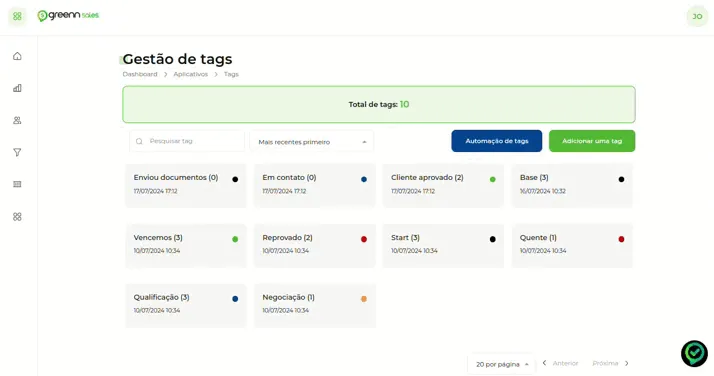Open Tags breadcrumb link
Screen dimensions: 714x376
click(x=231, y=74)
